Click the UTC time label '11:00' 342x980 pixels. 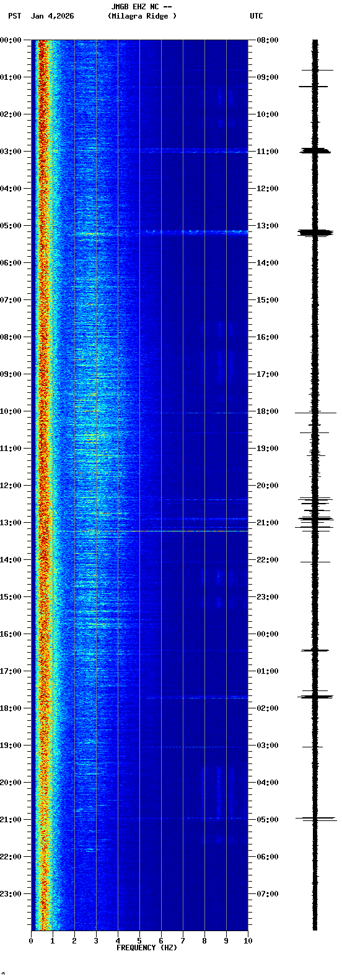268,152
